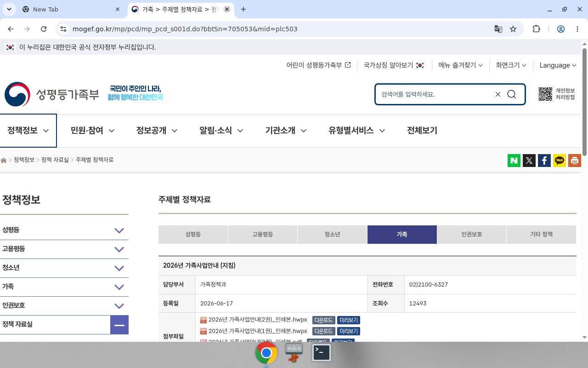Image resolution: width=588 pixels, height=368 pixels.
Task: Open Chrome's three-dot menu
Action: coord(577,29)
